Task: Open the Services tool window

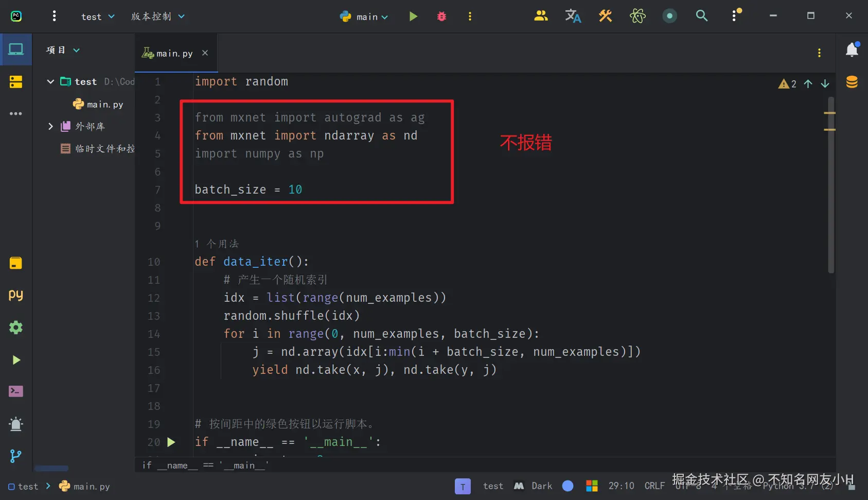Action: click(x=16, y=327)
